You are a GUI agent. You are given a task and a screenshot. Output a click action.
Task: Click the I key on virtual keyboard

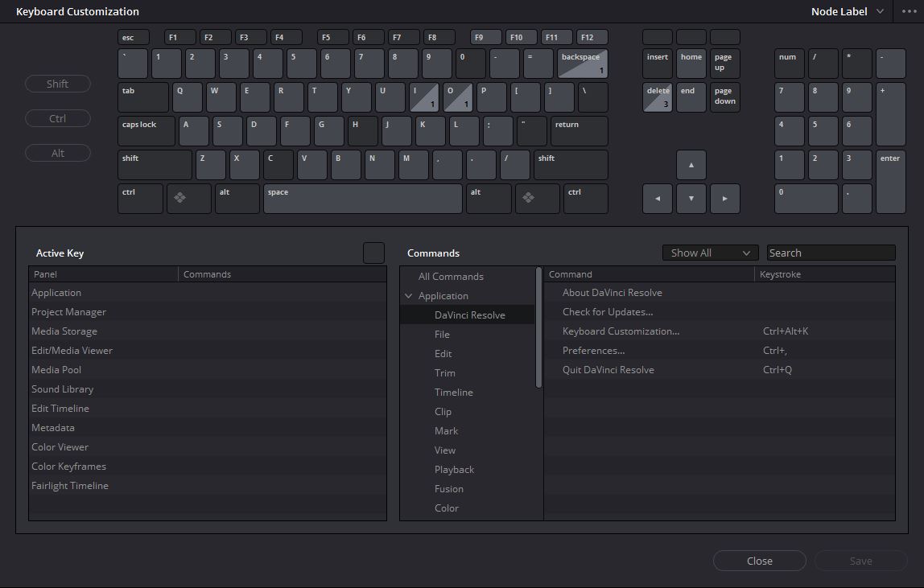tap(423, 97)
